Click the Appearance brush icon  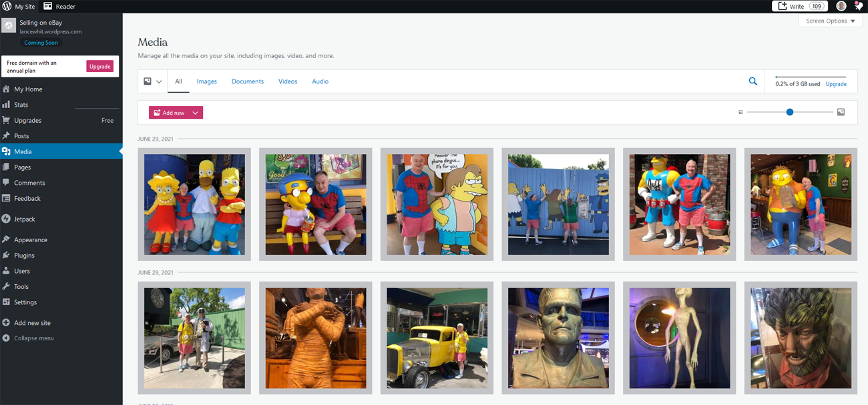(6, 240)
